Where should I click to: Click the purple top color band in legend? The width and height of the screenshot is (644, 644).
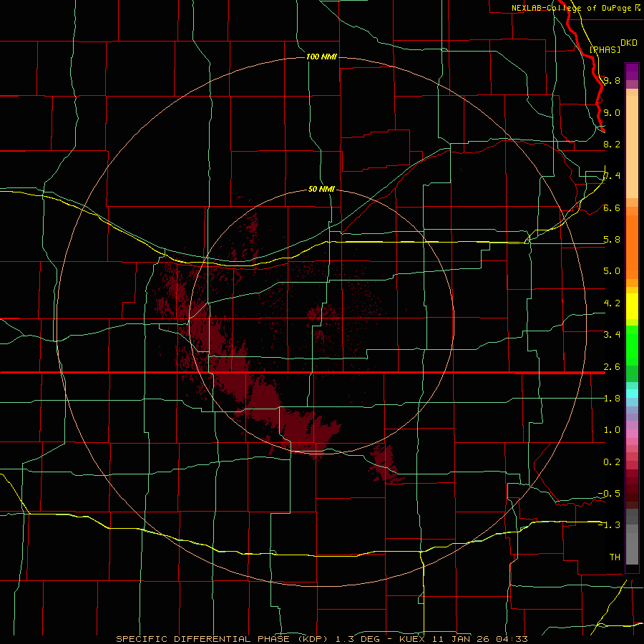(632, 72)
